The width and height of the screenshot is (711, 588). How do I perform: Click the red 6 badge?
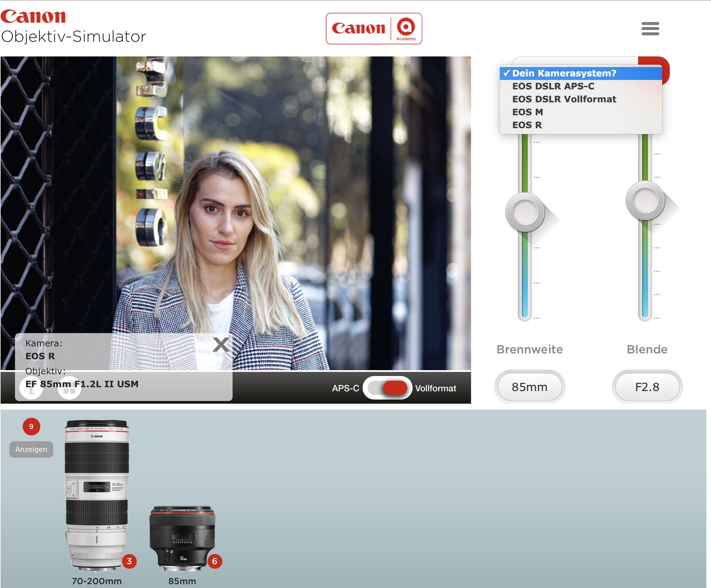[214, 561]
